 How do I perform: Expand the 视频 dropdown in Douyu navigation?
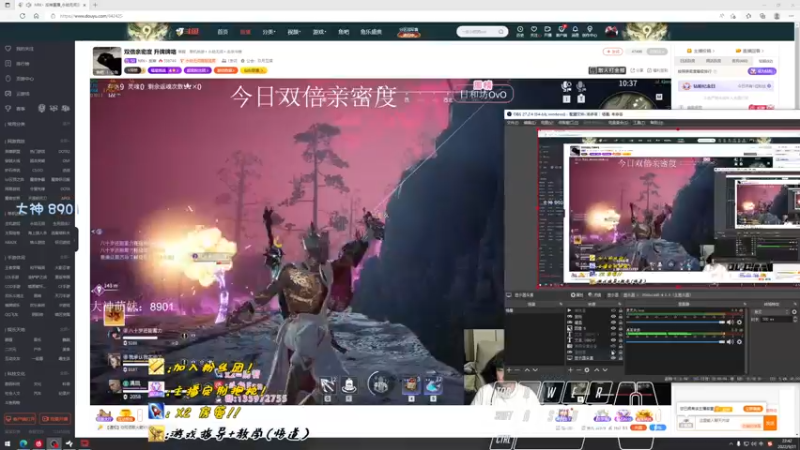click(x=294, y=32)
